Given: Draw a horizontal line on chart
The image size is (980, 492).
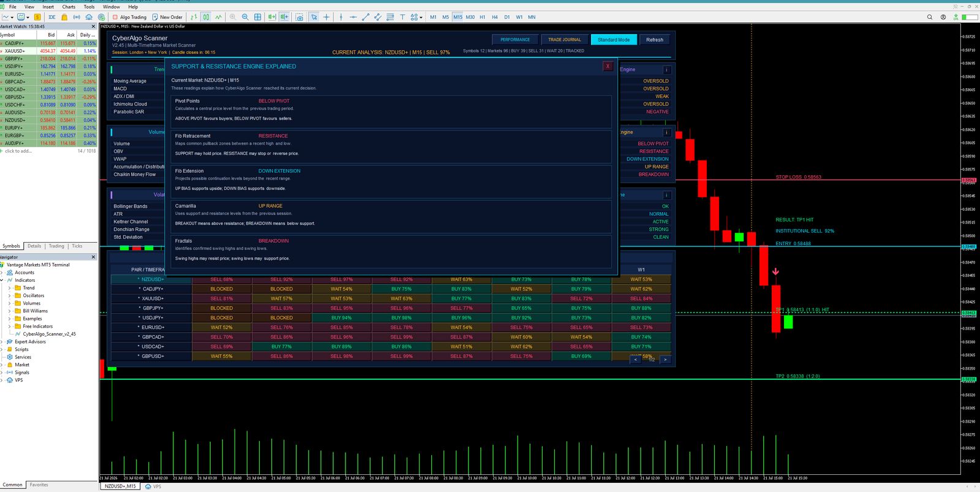Looking at the screenshot, I should (353, 17).
